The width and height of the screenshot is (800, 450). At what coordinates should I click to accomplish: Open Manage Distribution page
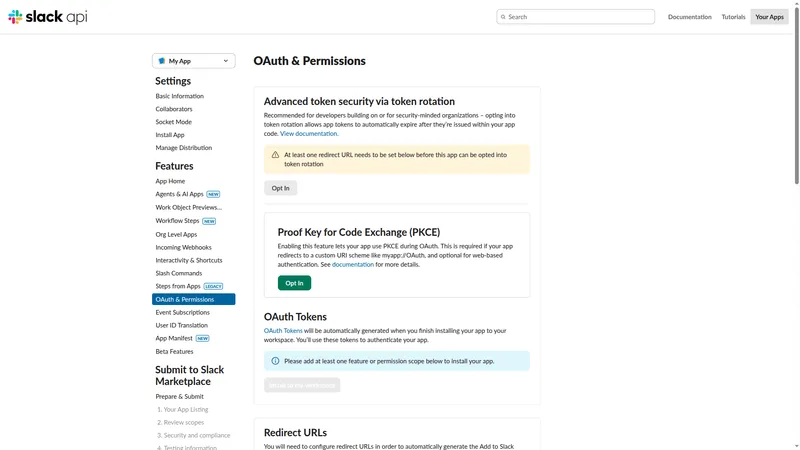184,147
